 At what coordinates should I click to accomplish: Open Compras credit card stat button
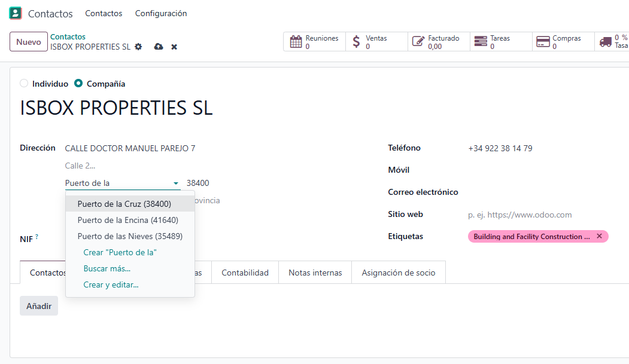click(563, 42)
